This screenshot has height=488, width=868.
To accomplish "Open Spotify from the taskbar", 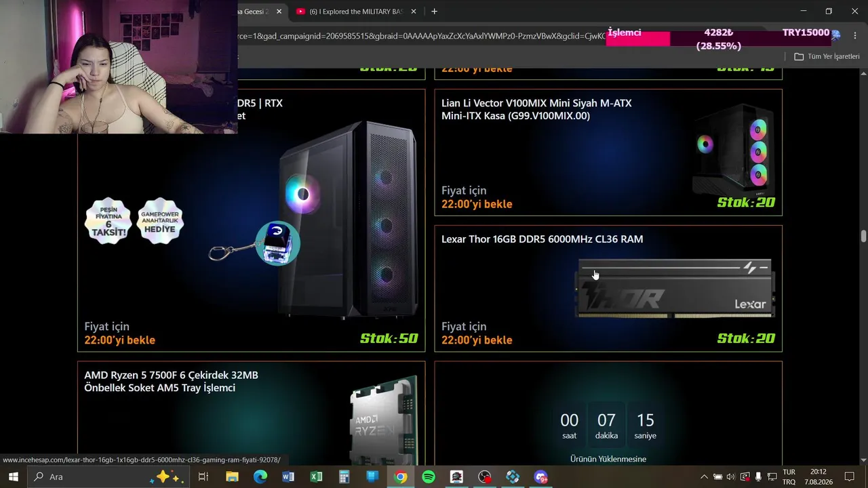I will [429, 476].
